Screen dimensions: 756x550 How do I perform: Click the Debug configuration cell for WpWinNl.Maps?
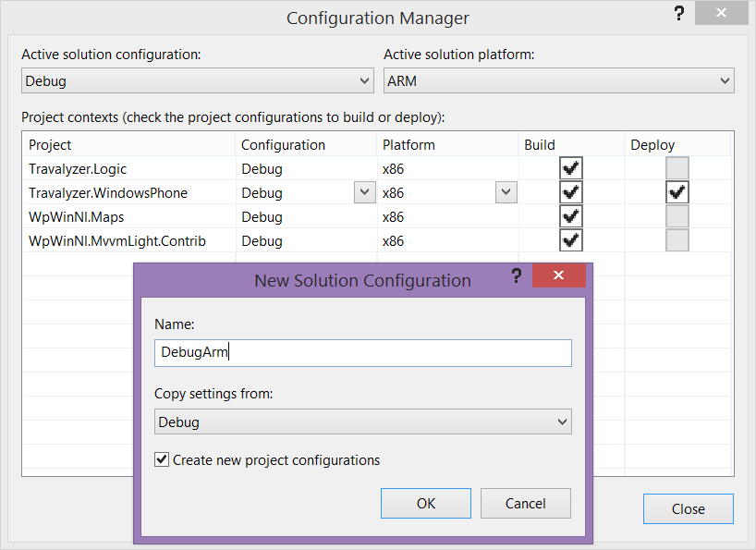click(x=306, y=217)
